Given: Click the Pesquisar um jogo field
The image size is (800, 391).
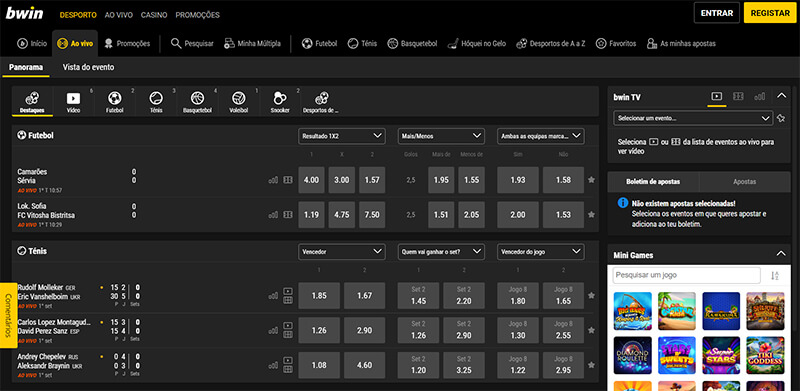Looking at the screenshot, I should point(687,275).
